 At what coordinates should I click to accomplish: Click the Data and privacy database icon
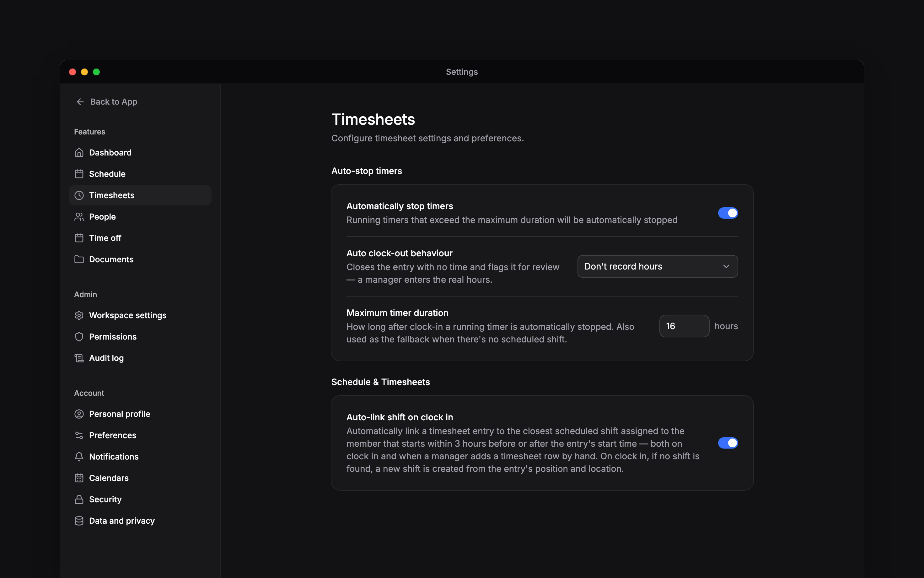point(79,521)
